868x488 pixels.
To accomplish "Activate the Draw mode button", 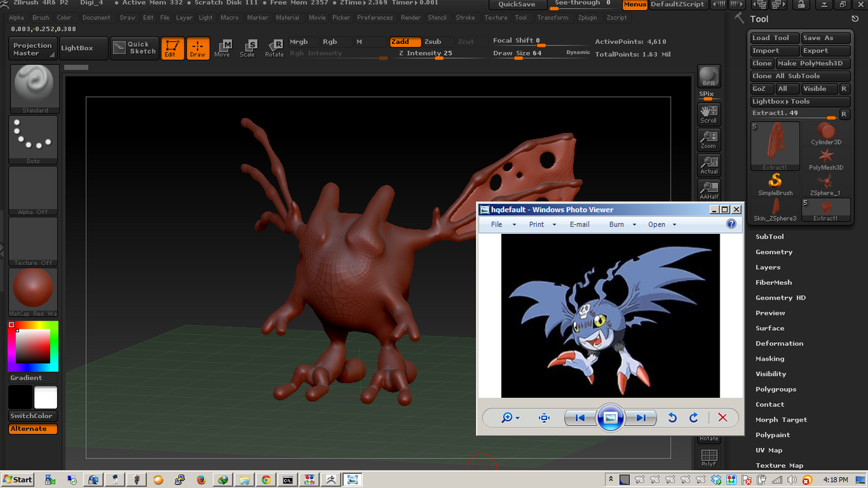I will 198,48.
